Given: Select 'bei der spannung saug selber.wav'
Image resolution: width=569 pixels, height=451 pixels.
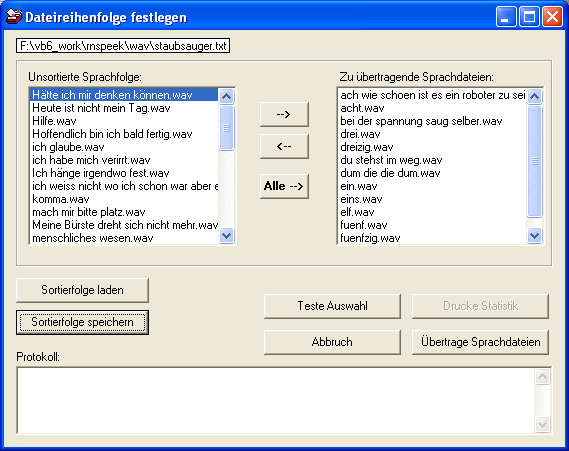Looking at the screenshot, I should [432, 121].
